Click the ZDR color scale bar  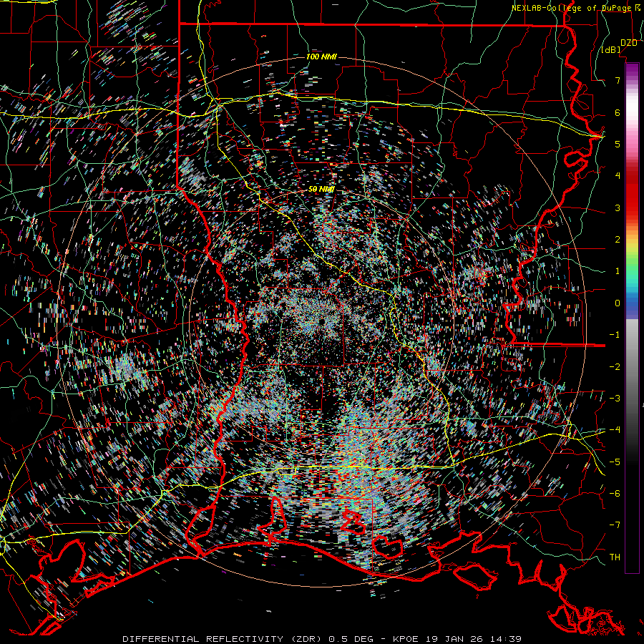[x=632, y=318]
